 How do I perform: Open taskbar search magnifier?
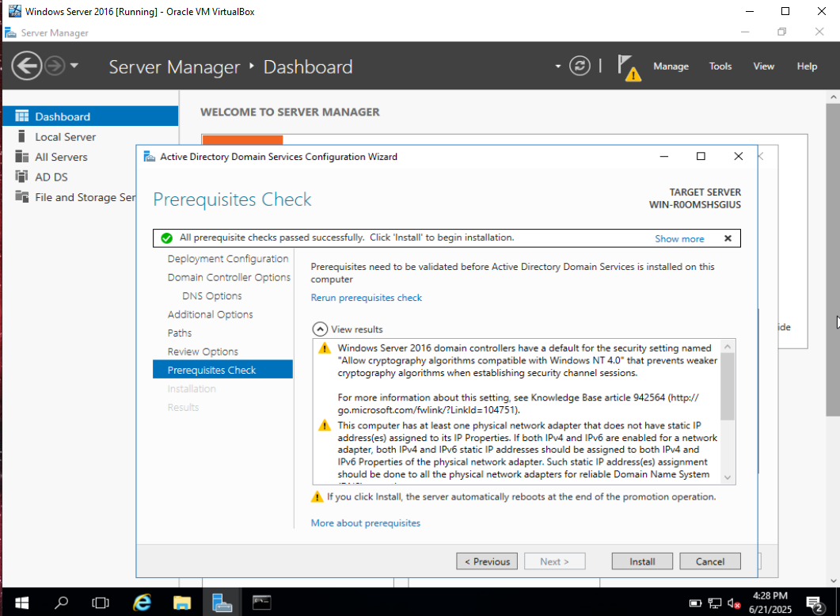click(x=61, y=603)
